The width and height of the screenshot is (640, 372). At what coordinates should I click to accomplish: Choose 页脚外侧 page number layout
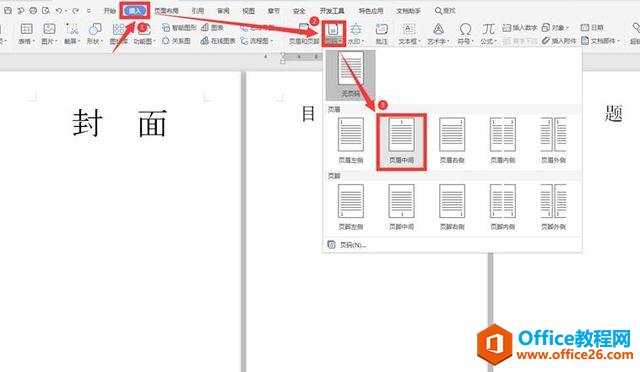click(553, 207)
